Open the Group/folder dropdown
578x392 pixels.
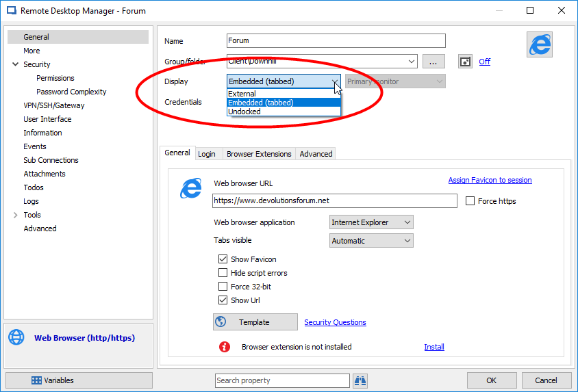point(412,62)
